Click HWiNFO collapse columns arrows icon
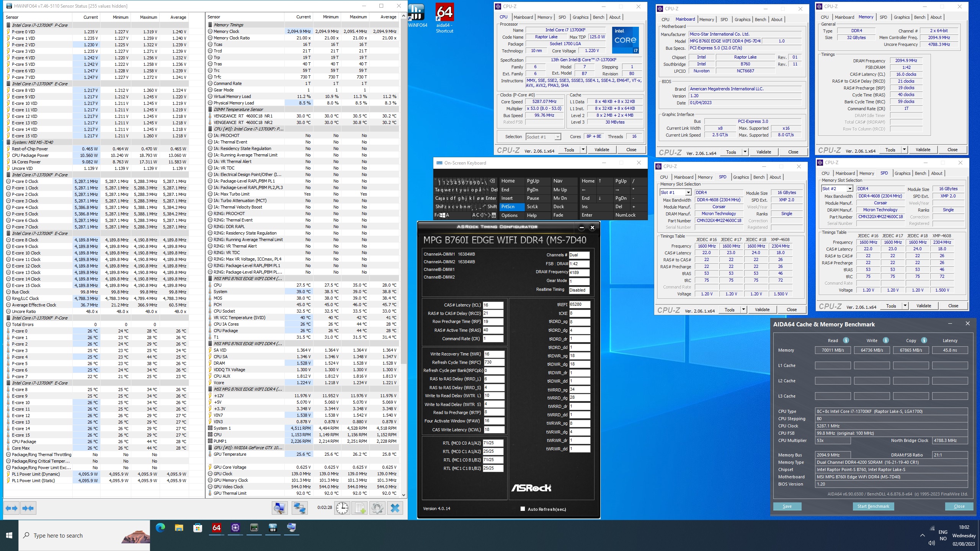 point(28,508)
